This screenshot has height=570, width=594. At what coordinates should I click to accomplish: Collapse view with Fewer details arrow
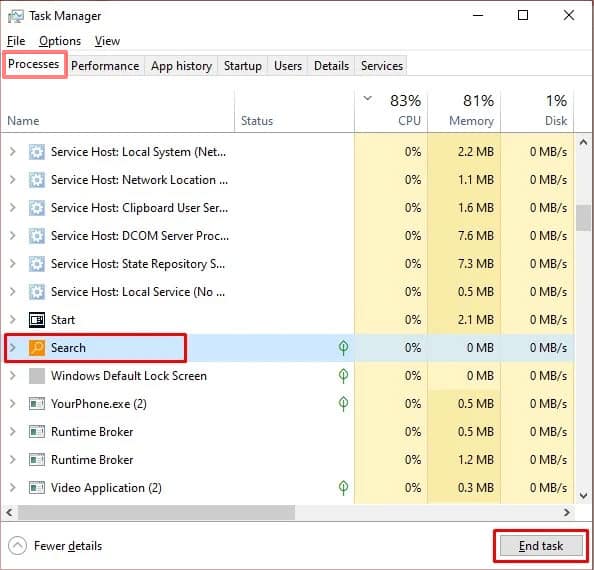17,546
